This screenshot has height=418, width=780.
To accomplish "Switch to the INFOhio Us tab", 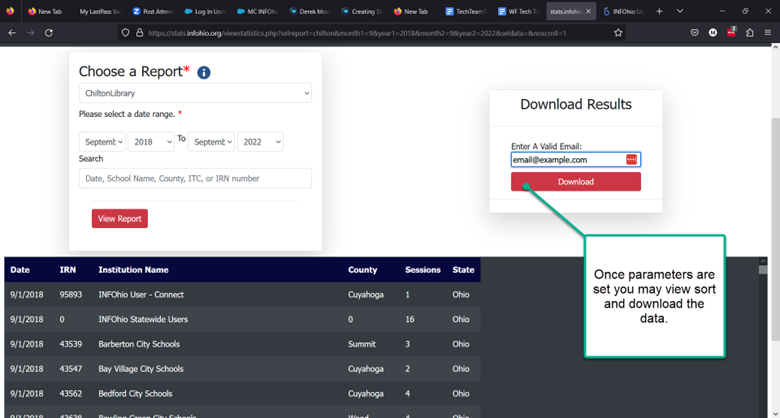I will 623,11.
